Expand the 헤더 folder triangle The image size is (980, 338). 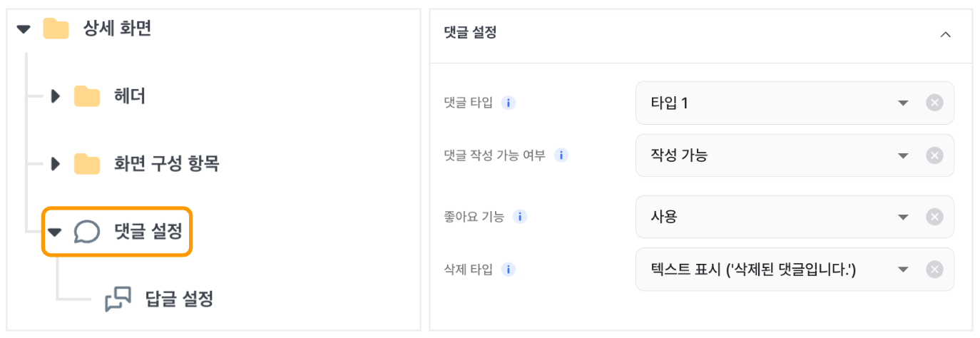56,96
